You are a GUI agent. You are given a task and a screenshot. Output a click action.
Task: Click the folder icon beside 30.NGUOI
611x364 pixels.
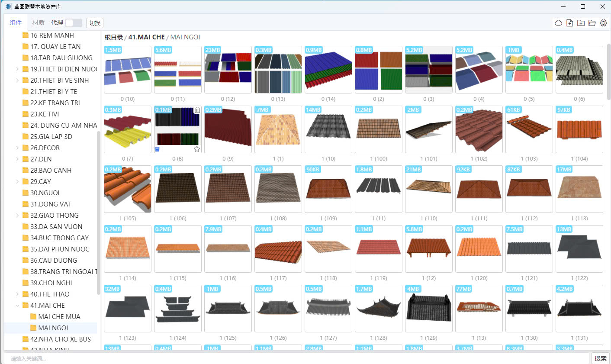(26, 193)
